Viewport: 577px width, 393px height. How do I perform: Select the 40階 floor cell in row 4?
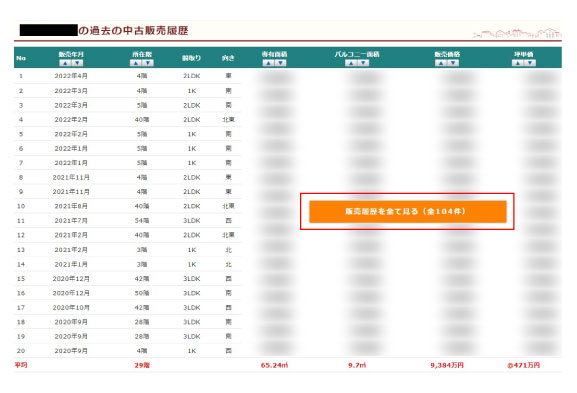[x=142, y=120]
